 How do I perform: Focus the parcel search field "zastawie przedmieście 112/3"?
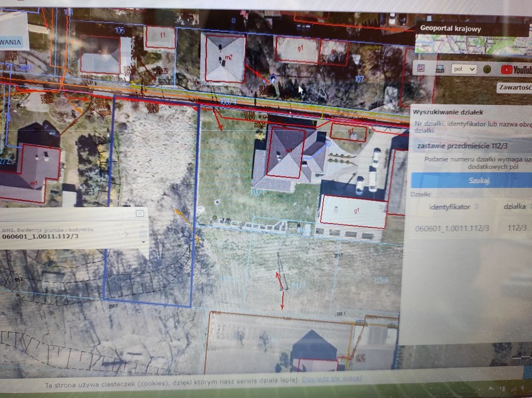pos(471,146)
